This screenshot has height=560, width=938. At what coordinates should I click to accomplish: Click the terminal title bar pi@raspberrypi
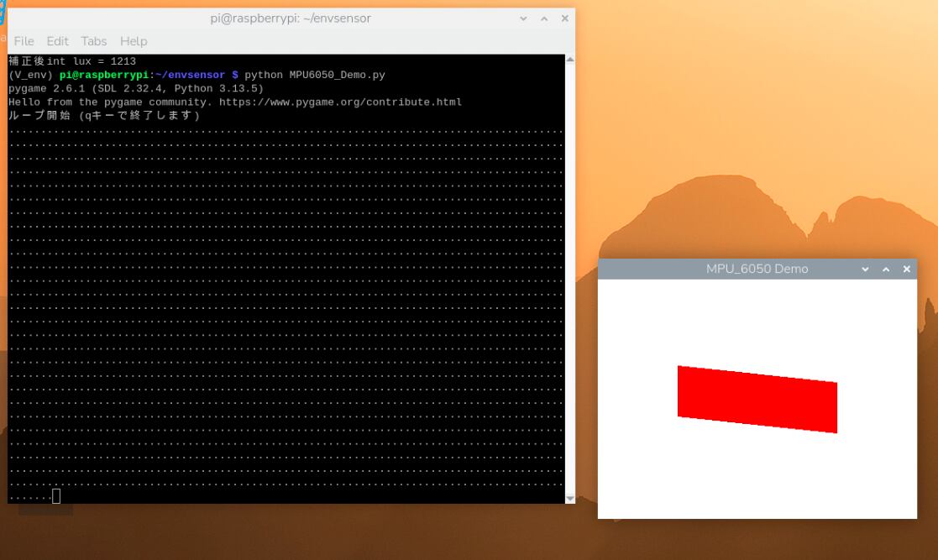click(291, 18)
